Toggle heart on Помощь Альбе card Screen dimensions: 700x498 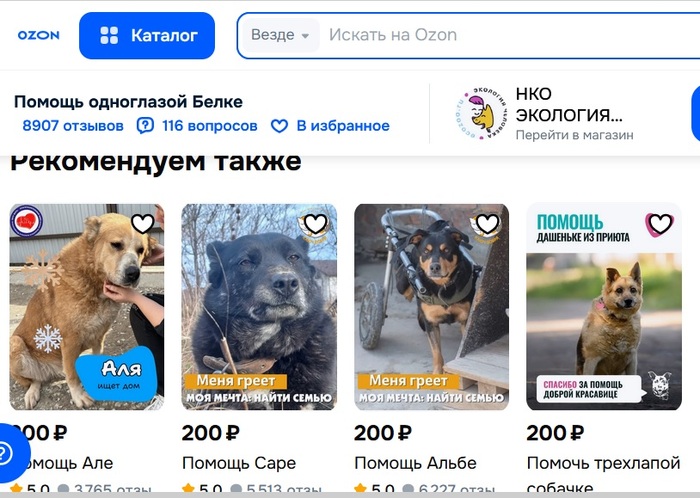[x=488, y=224]
